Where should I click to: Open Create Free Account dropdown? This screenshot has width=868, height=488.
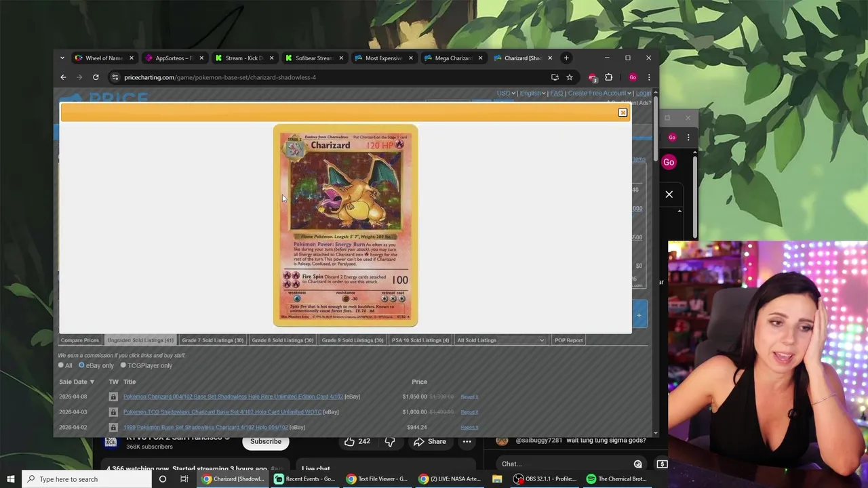click(x=599, y=93)
